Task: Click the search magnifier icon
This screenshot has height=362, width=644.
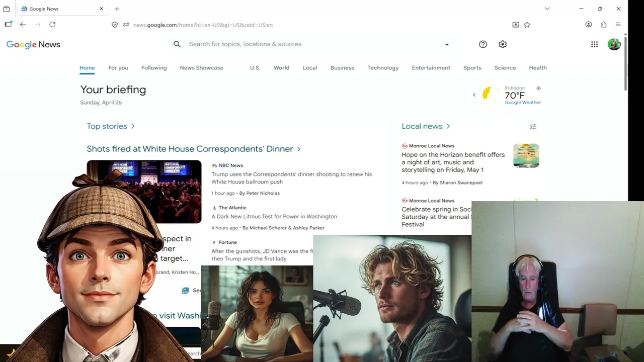Action: pyautogui.click(x=177, y=44)
